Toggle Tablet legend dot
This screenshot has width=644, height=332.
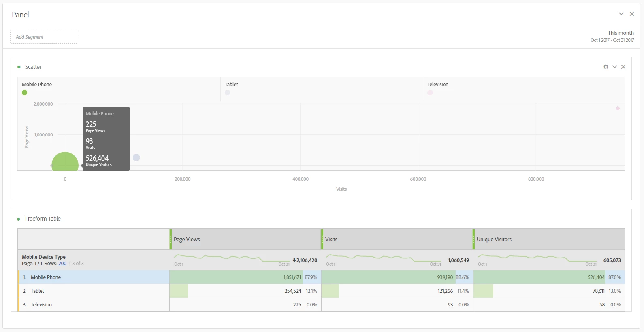(x=227, y=93)
